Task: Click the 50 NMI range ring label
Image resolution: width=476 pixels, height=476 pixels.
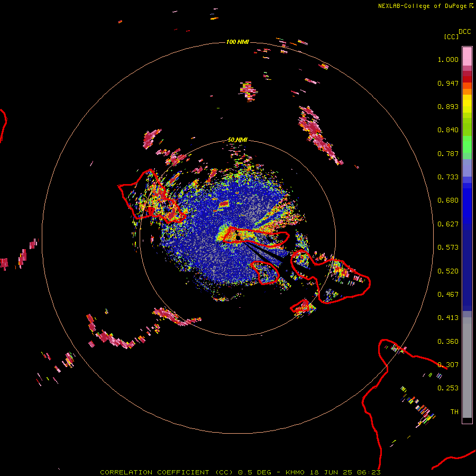Action: 237,140
